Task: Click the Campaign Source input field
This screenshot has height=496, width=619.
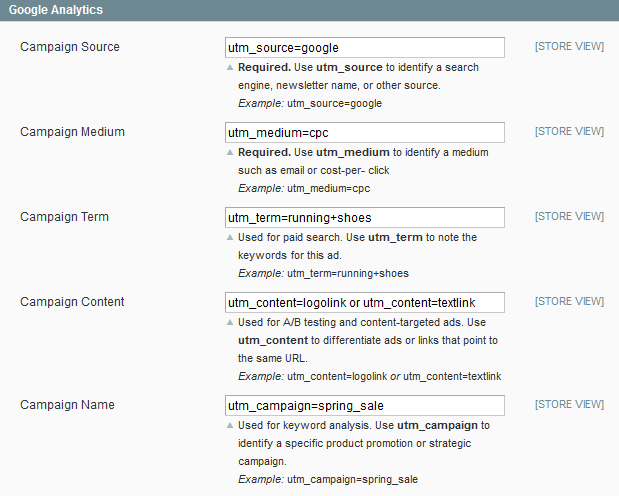Action: (x=365, y=47)
